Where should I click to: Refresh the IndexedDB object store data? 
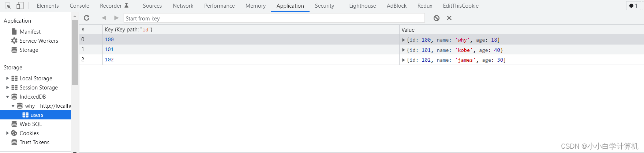[87, 18]
